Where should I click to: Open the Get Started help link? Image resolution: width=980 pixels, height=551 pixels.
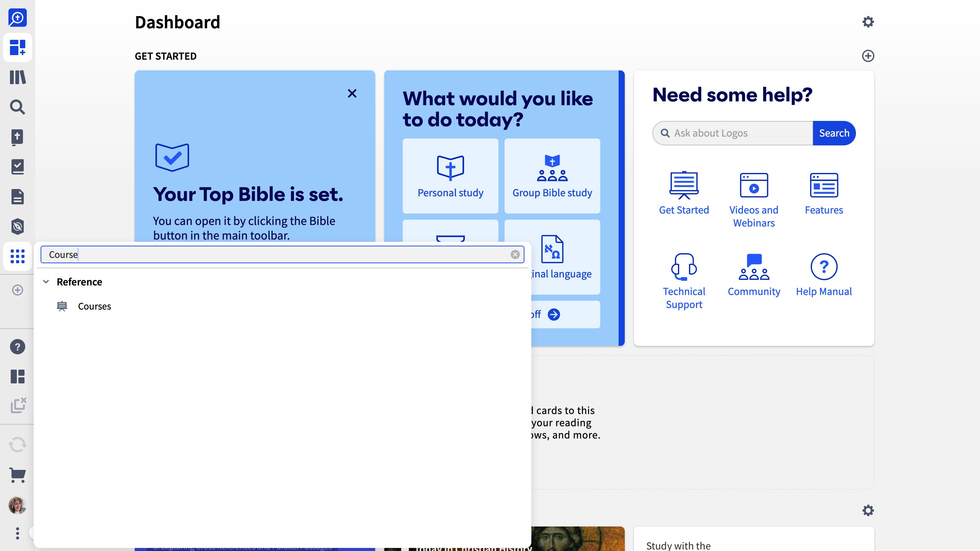point(684,193)
